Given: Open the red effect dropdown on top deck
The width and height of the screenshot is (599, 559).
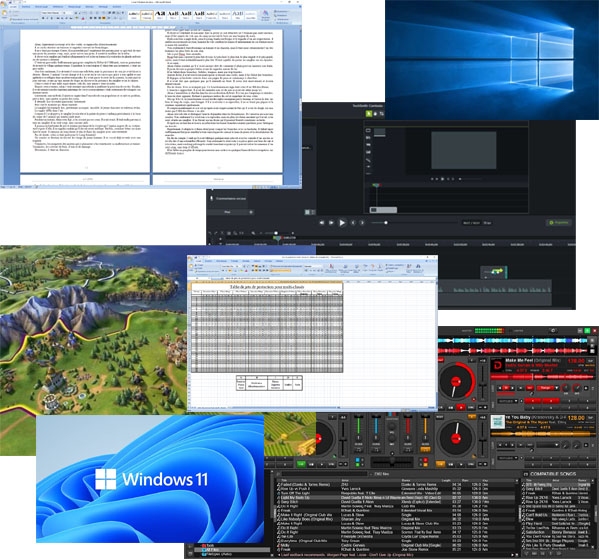Looking at the screenshot, I should coord(547,388).
